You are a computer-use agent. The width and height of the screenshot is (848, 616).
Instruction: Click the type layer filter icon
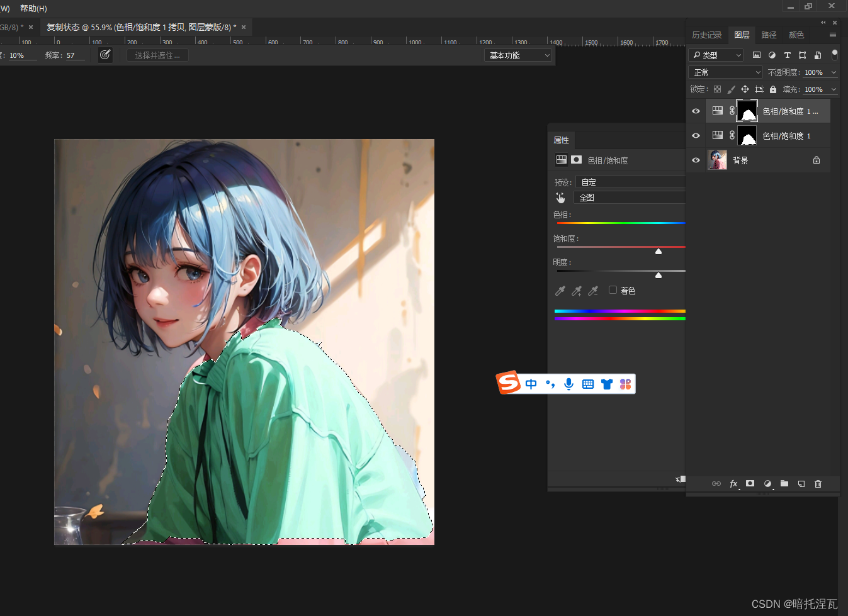(x=787, y=55)
